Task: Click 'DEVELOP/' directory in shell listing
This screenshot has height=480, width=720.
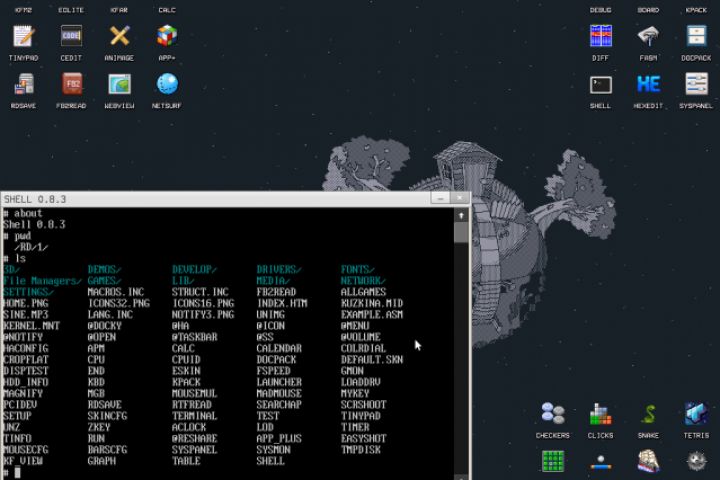Action: (194, 270)
